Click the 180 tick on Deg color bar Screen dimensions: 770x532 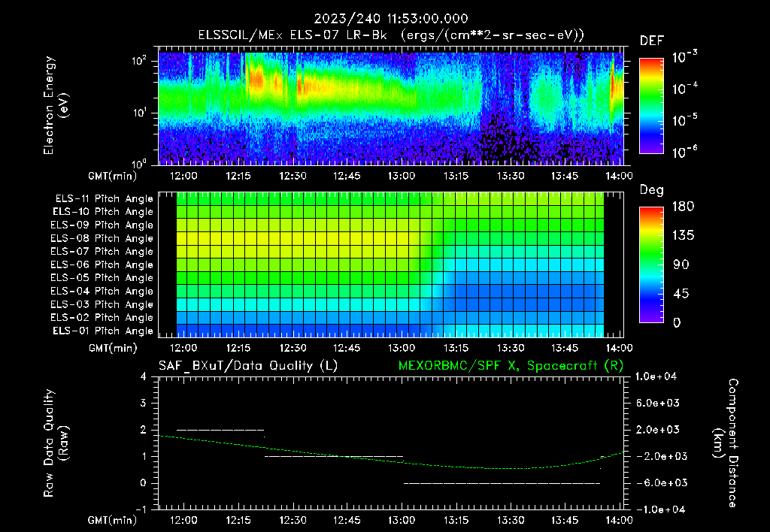683,206
